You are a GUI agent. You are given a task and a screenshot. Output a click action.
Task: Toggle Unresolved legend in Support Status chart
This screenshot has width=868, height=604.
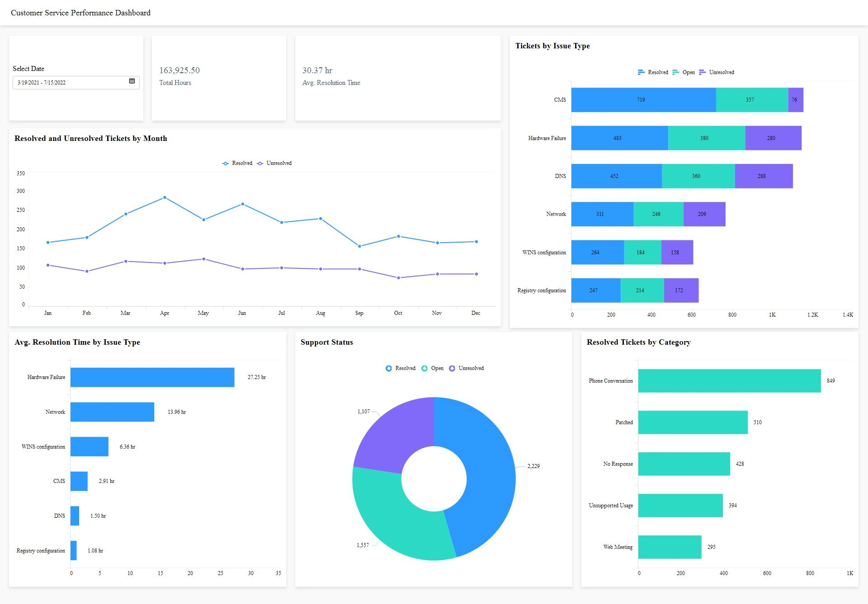466,368
